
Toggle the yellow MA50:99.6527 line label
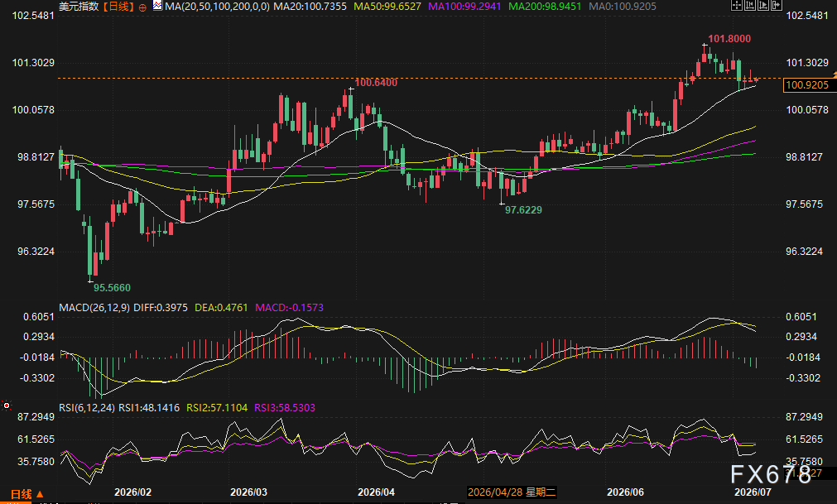[387, 7]
